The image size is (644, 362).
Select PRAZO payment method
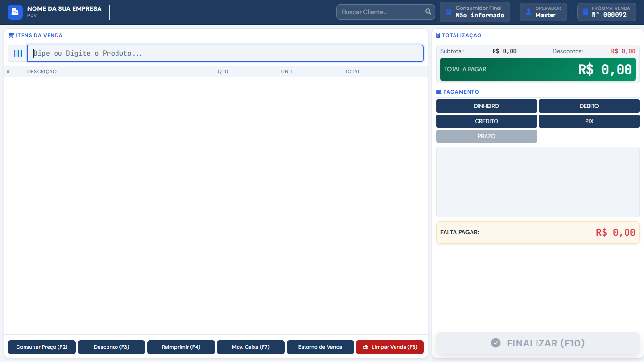[x=487, y=136]
